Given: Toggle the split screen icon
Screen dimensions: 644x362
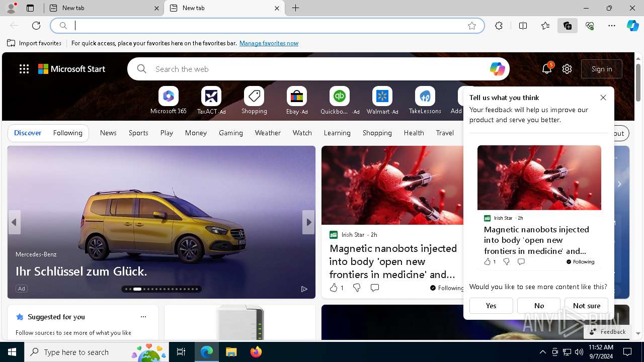Looking at the screenshot, I should (x=523, y=26).
